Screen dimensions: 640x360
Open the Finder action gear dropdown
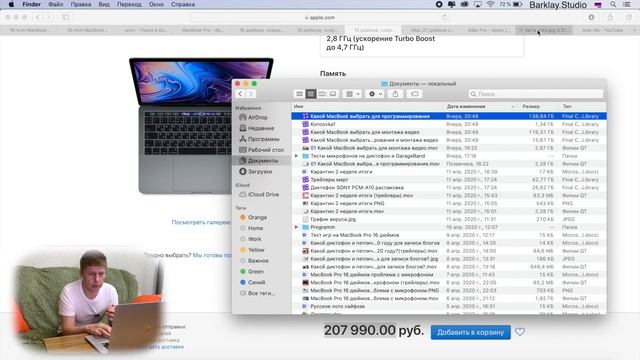(x=375, y=94)
